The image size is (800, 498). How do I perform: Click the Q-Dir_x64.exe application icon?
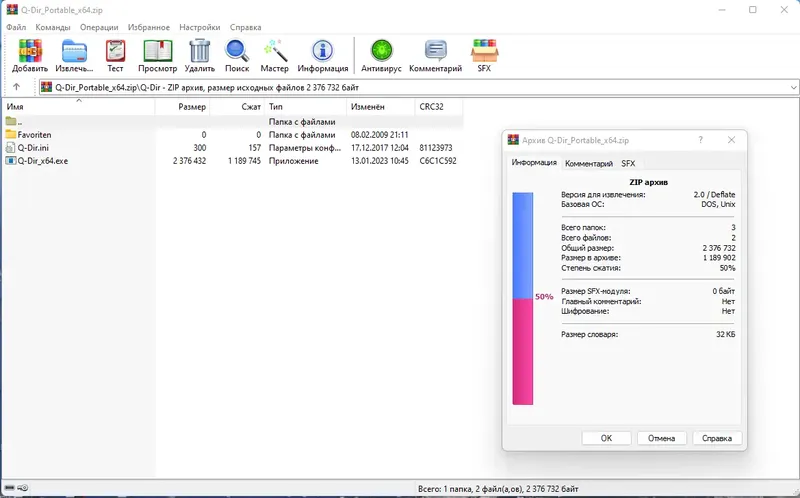(11, 161)
